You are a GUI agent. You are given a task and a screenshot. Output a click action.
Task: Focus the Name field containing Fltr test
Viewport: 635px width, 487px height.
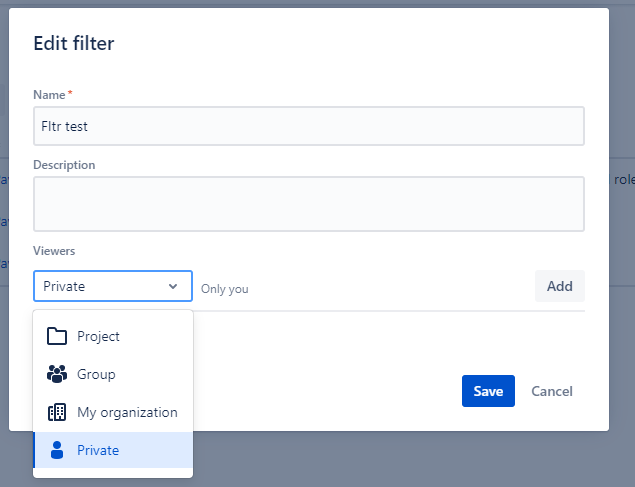tap(309, 126)
